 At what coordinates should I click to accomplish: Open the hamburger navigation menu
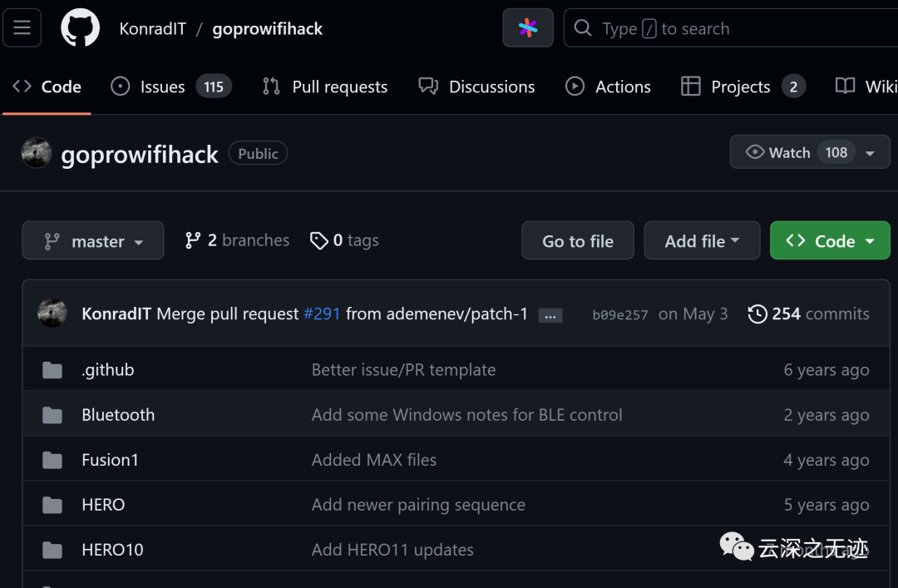pyautogui.click(x=22, y=28)
